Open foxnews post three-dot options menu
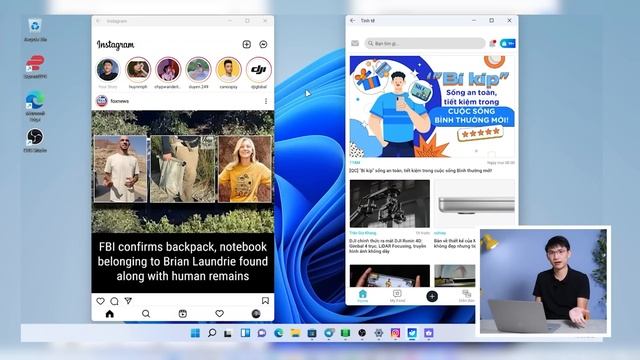The height and width of the screenshot is (360, 640). tap(266, 101)
